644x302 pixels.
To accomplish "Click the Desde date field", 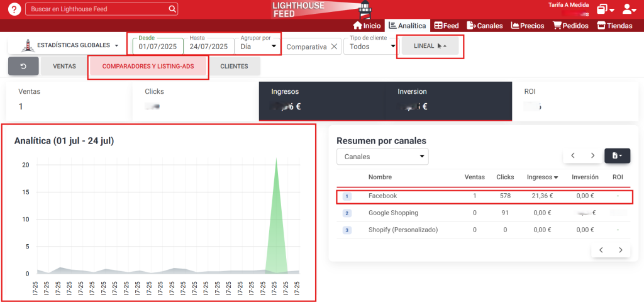I will point(158,47).
